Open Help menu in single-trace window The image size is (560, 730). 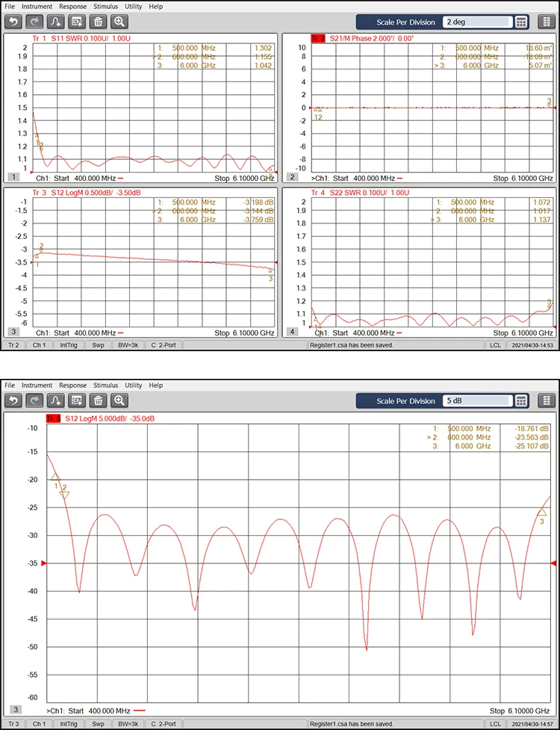click(156, 385)
